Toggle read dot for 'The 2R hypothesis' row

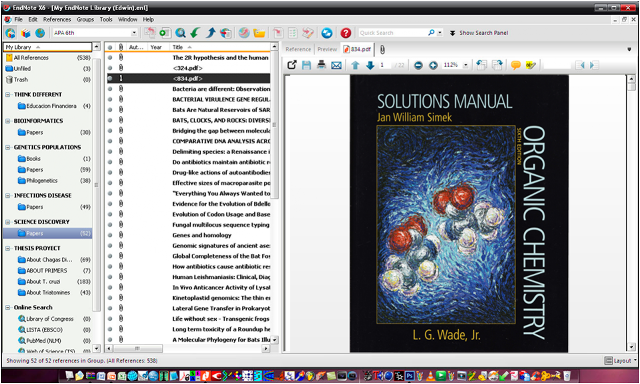click(110, 58)
